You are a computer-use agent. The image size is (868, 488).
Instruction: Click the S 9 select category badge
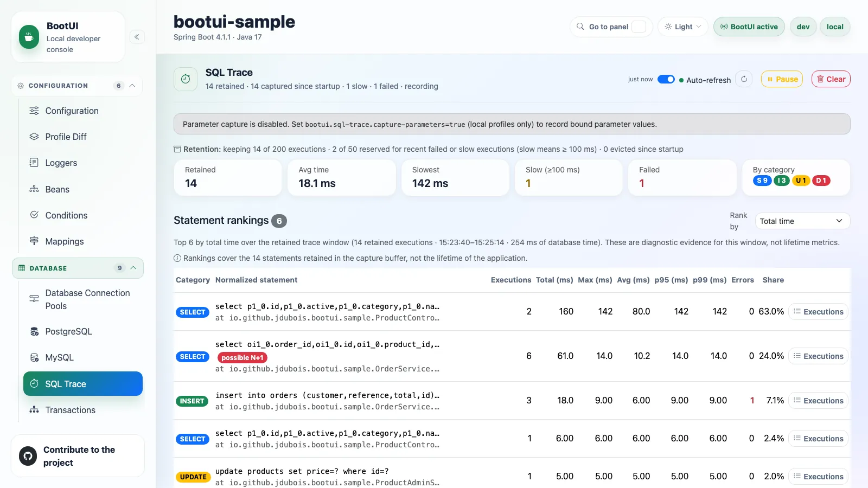(x=762, y=181)
